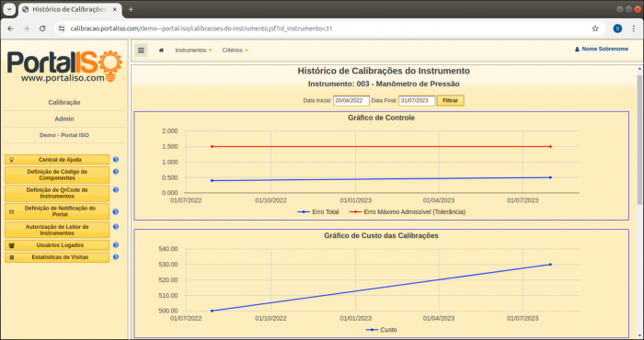This screenshot has height=340, width=644.
Task: Bookmark this page with the star icon
Action: click(x=595, y=28)
